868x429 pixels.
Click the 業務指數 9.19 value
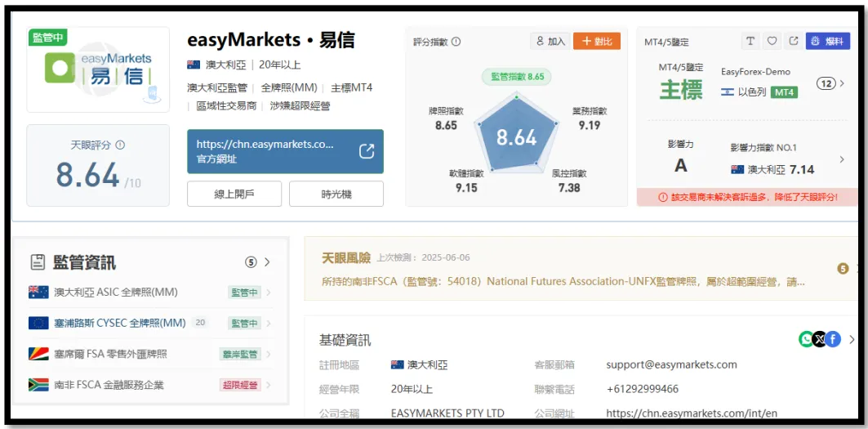click(590, 125)
